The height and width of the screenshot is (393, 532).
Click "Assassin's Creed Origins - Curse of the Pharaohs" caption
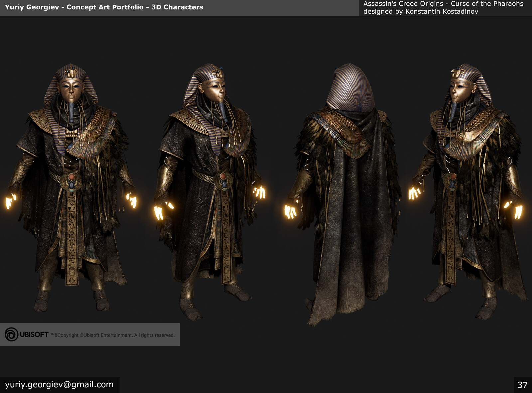click(x=443, y=4)
